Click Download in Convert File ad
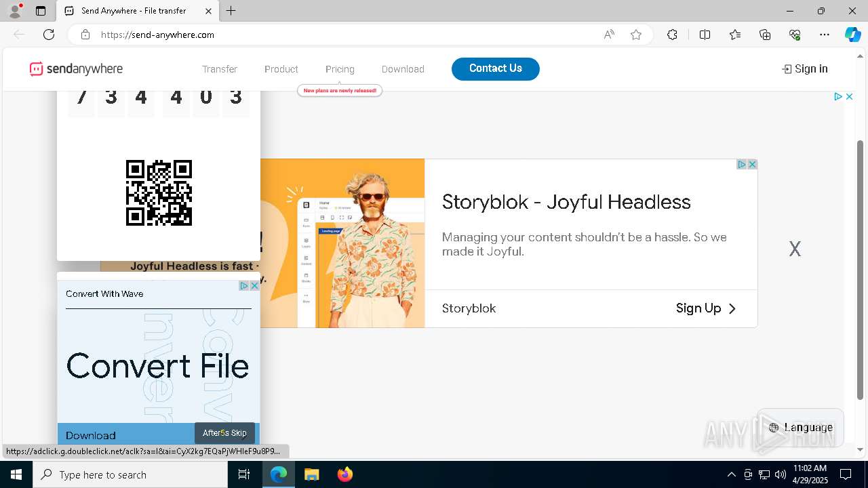Screen dimensions: 868x488 click(x=91, y=436)
